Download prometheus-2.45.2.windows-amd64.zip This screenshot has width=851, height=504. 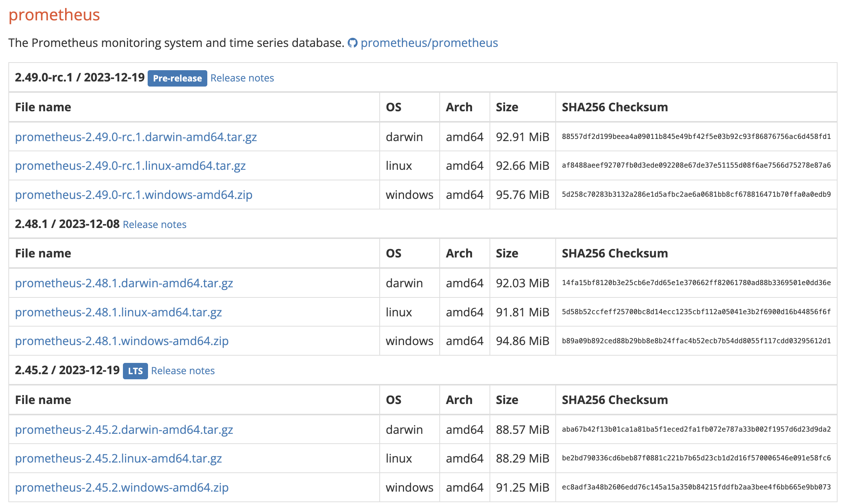click(x=121, y=488)
